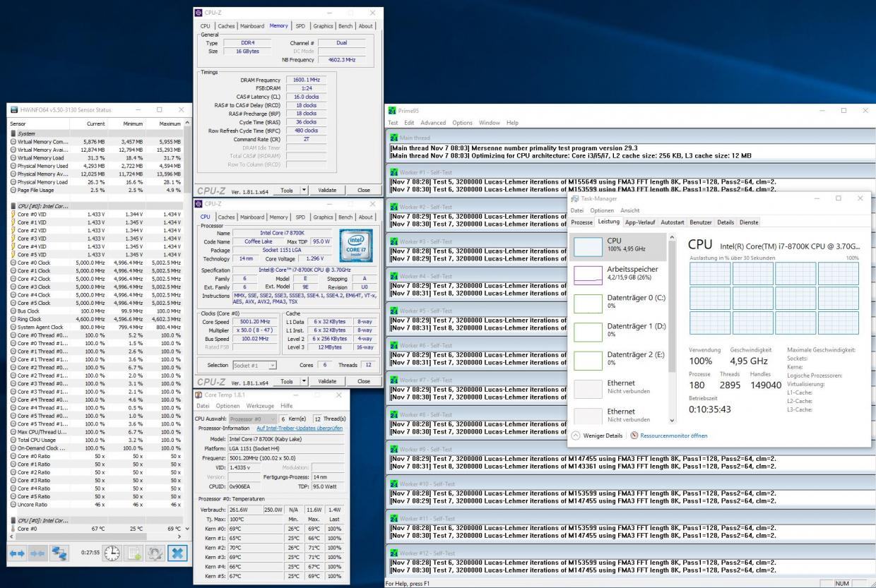The width and height of the screenshot is (876, 588).
Task: Click Task Manager sidebar scrollbar down arrow
Action: point(671,421)
